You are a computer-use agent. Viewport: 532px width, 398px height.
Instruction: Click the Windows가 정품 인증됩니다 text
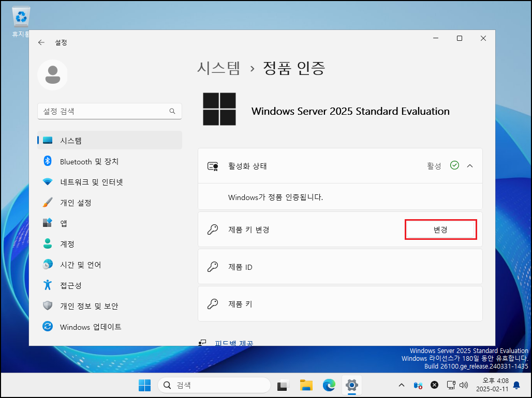click(x=275, y=197)
